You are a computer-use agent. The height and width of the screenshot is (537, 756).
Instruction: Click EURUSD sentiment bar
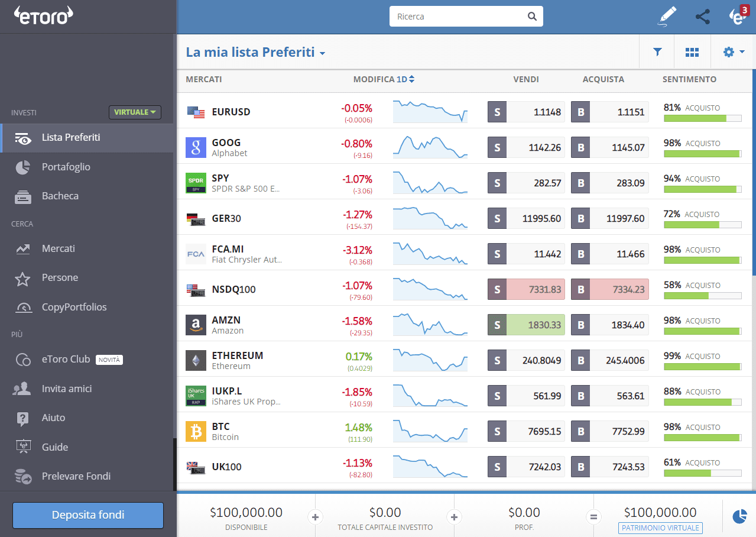click(703, 118)
